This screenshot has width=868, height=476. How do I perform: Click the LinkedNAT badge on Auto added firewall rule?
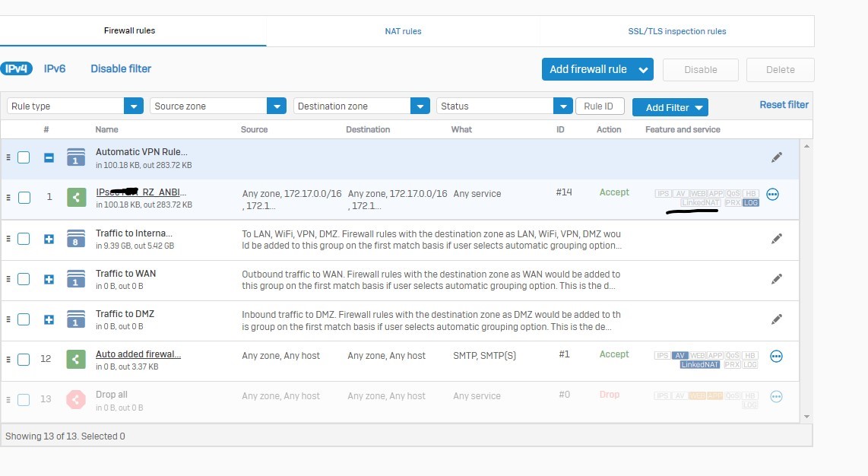[x=700, y=365]
